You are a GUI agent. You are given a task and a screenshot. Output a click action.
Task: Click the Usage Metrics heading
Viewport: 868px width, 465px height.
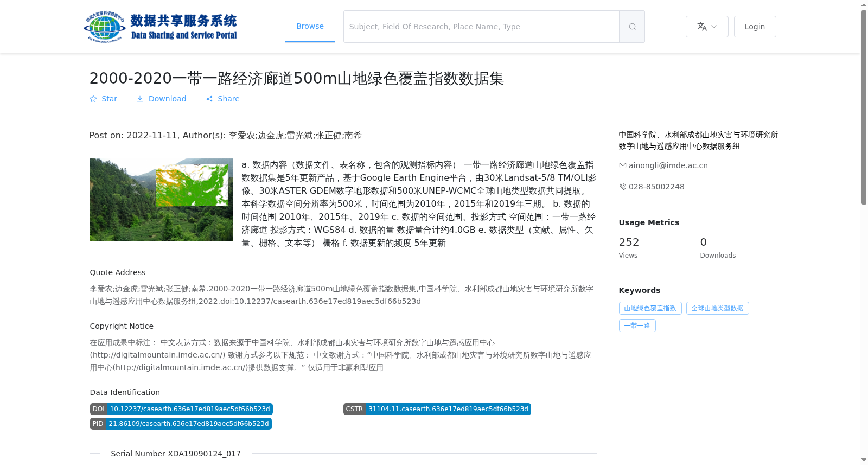pos(649,222)
